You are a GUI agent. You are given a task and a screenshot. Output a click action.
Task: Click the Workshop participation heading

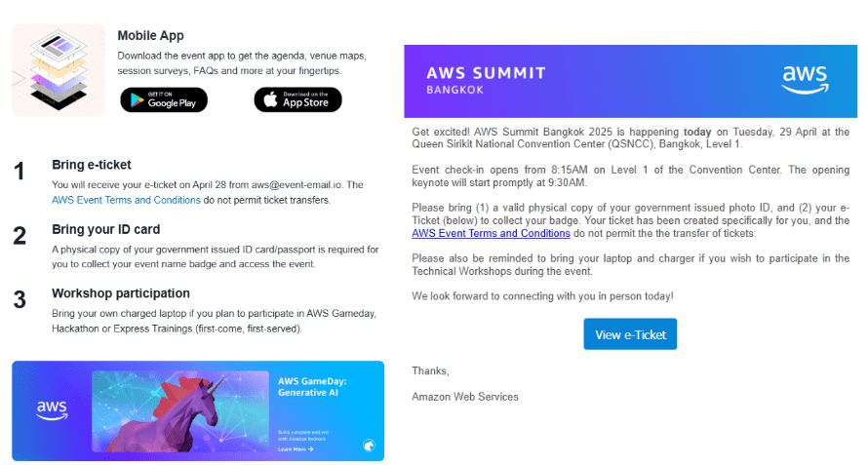pyautogui.click(x=121, y=293)
